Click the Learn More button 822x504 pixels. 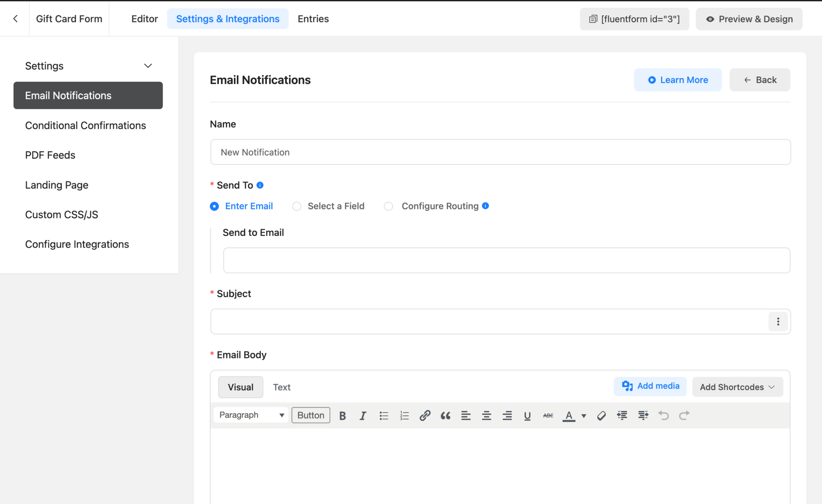click(x=678, y=79)
